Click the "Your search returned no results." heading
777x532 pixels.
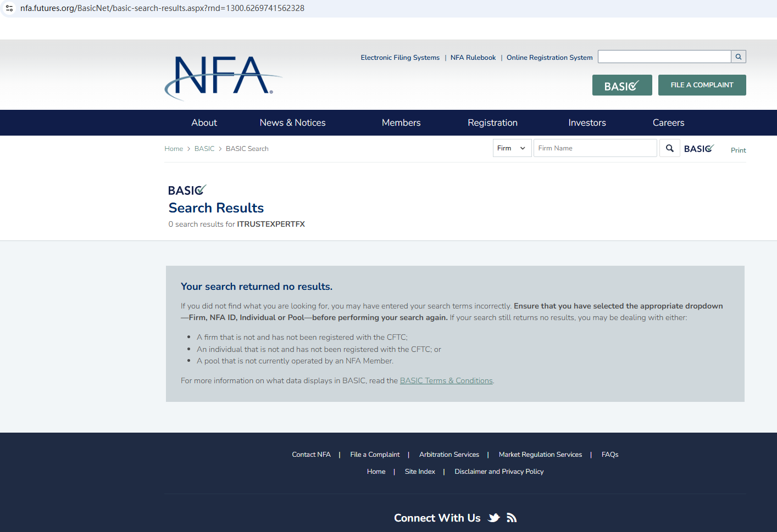tap(257, 287)
